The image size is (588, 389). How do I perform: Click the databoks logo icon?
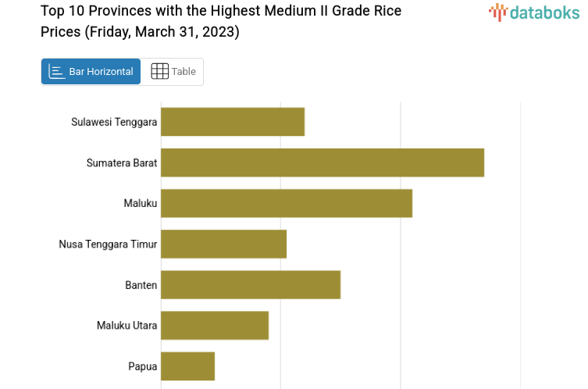(x=497, y=11)
